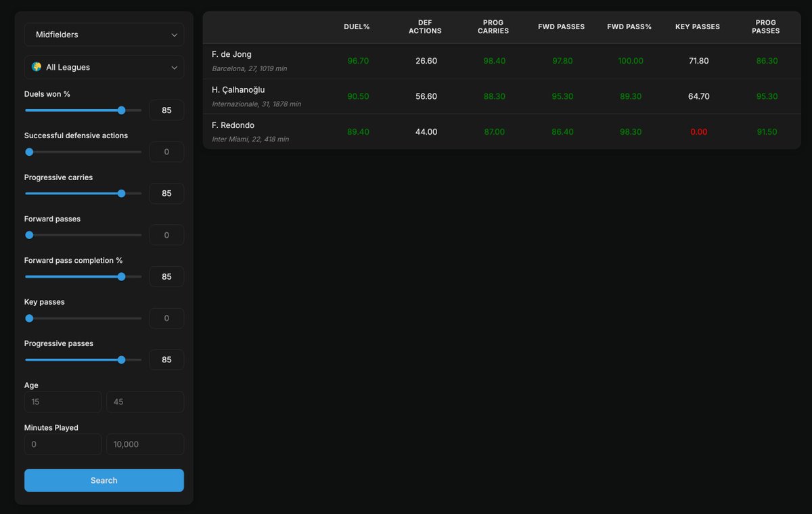
Task: Click the blue Search button
Action: pyautogui.click(x=104, y=480)
